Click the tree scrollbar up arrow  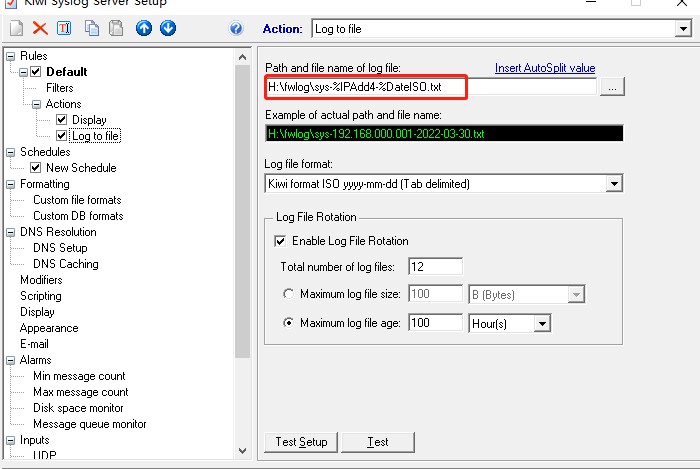242,57
